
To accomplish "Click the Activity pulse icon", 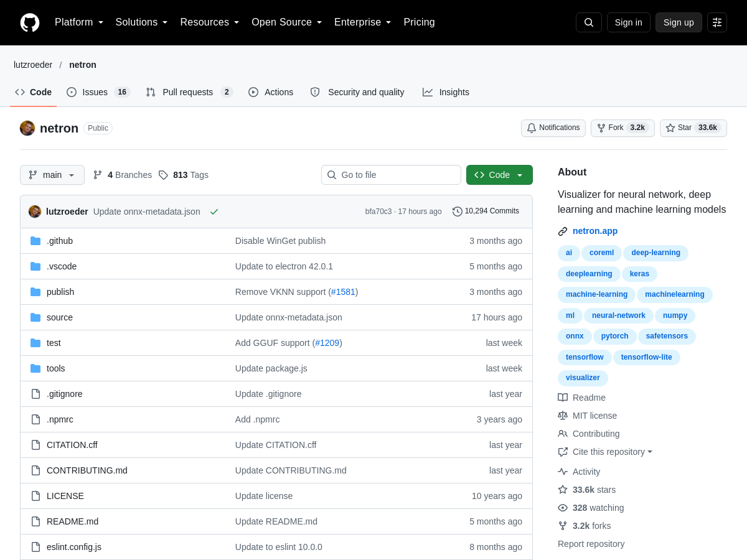I will click(x=563, y=472).
